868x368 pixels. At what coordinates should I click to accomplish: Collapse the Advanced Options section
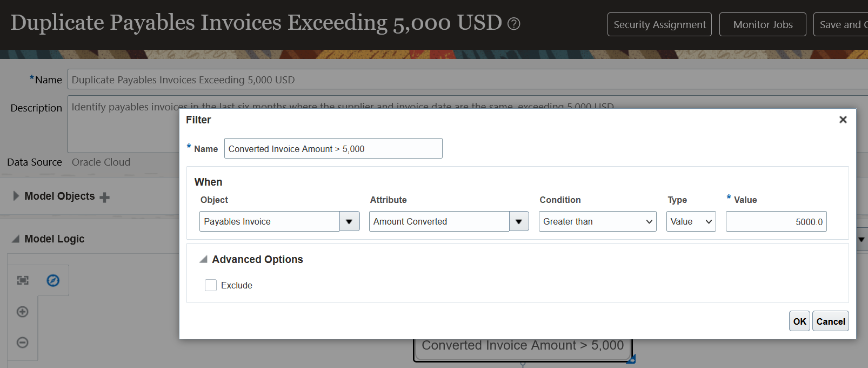[x=203, y=260]
